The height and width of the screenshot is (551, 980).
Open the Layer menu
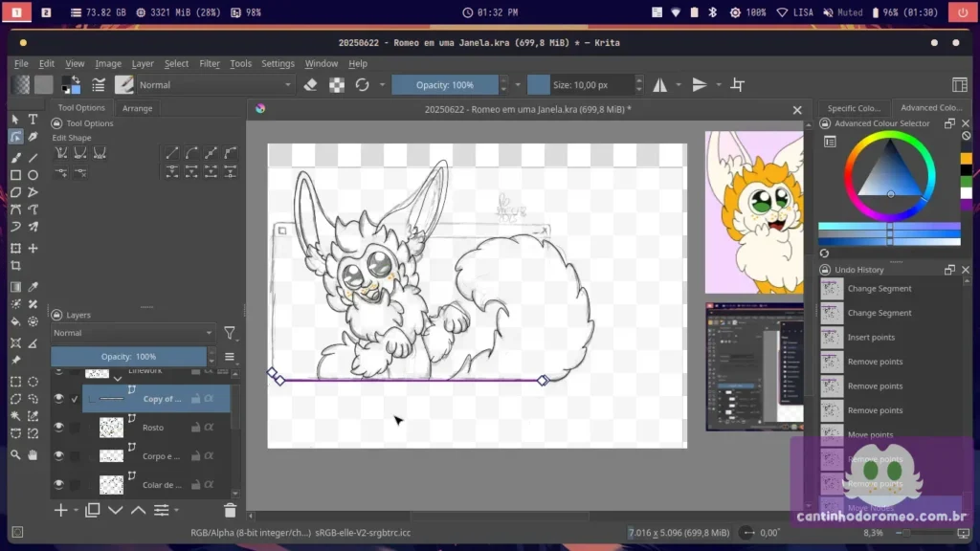click(x=143, y=64)
